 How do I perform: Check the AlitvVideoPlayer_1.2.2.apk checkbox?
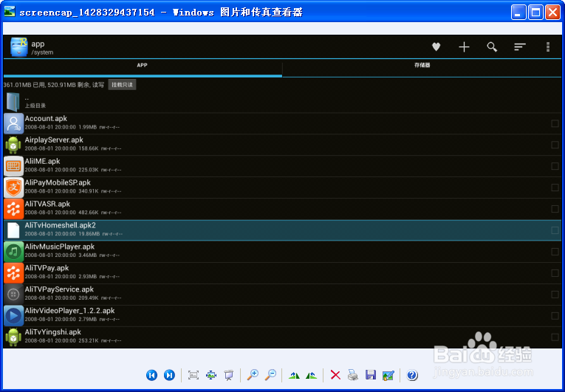(555, 316)
